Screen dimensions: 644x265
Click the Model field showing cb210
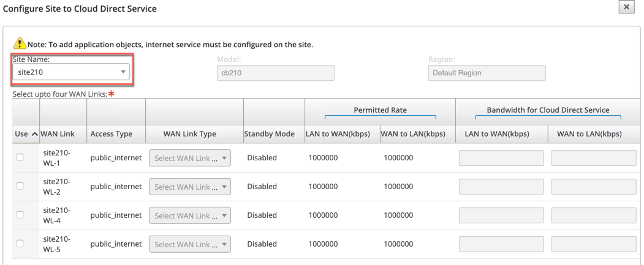pos(276,73)
